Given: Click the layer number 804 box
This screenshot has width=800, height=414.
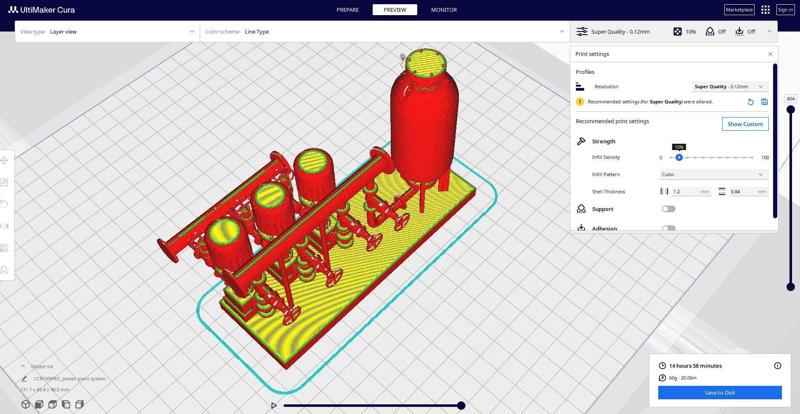Looking at the screenshot, I should click(x=790, y=99).
